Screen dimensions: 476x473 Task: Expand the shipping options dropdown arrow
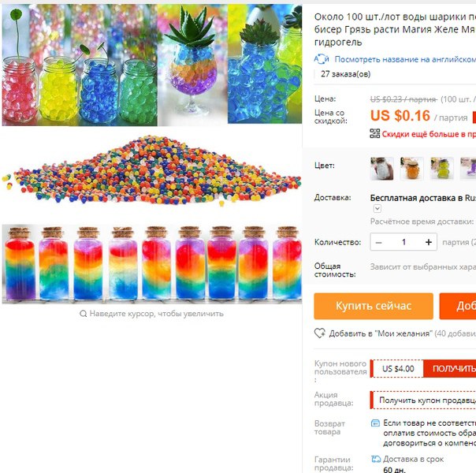(x=377, y=209)
